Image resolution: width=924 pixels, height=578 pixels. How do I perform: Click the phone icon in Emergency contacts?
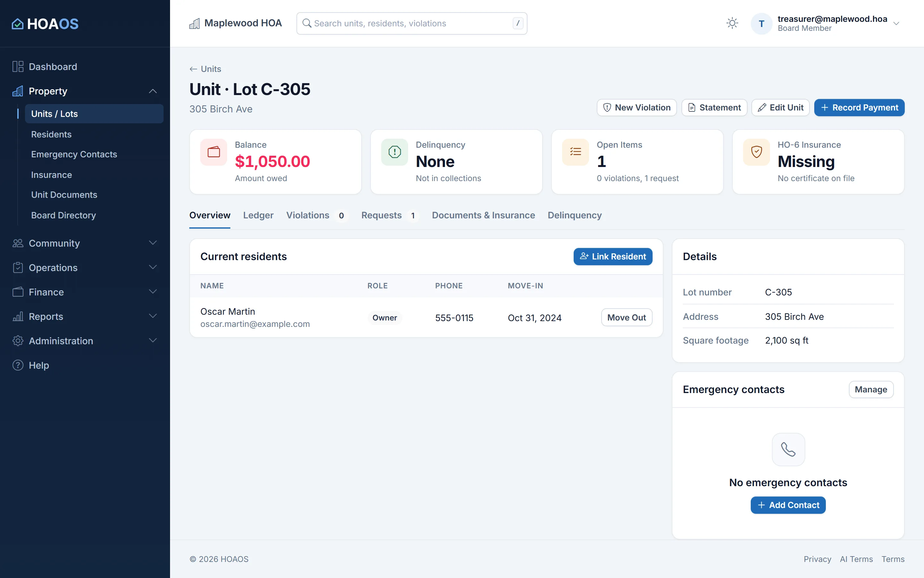[788, 450]
